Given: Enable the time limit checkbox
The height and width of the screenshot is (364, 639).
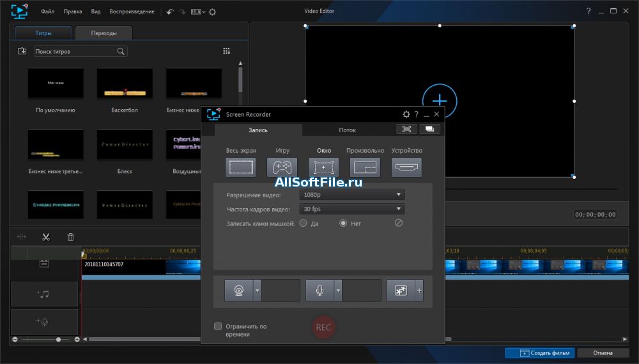Looking at the screenshot, I should (218, 326).
